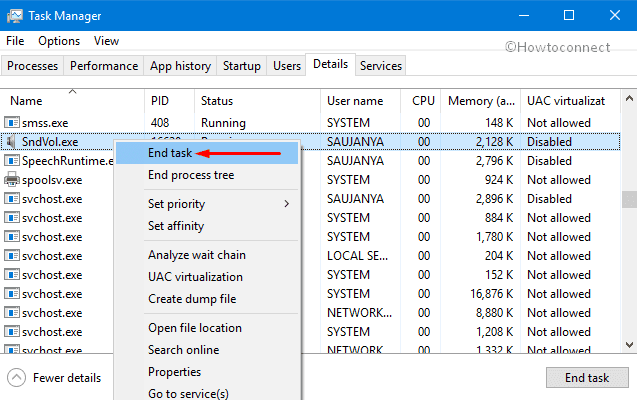Switch to the Performance tab
Image resolution: width=637 pixels, height=400 pixels.
coord(104,66)
